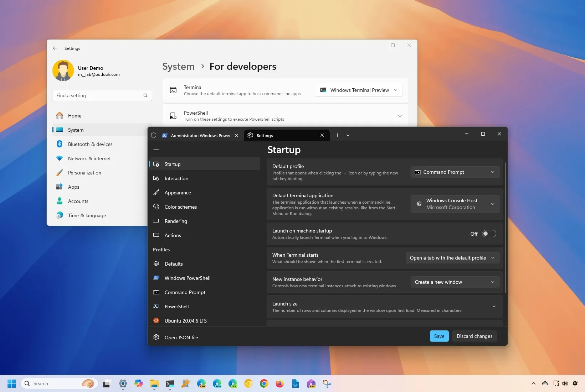Click the Terminal settings vertical scrollbar
The width and height of the screenshot is (585, 392).
click(506, 228)
